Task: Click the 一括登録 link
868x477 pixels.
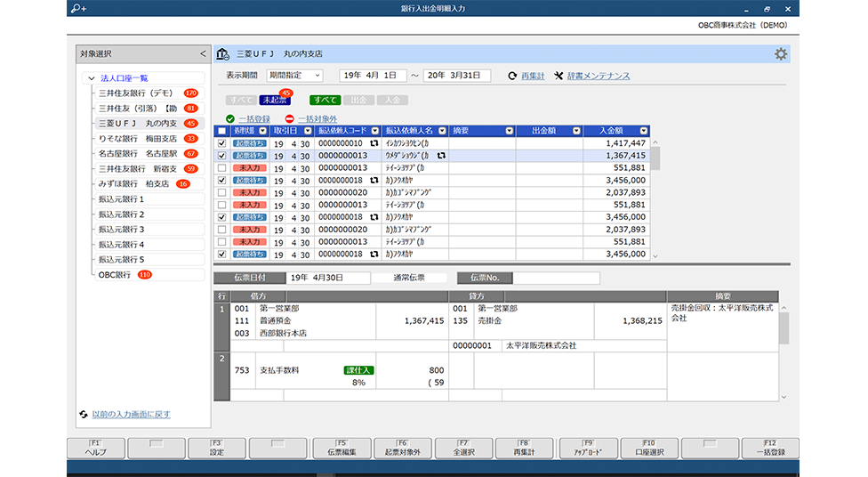Action: tap(254, 118)
